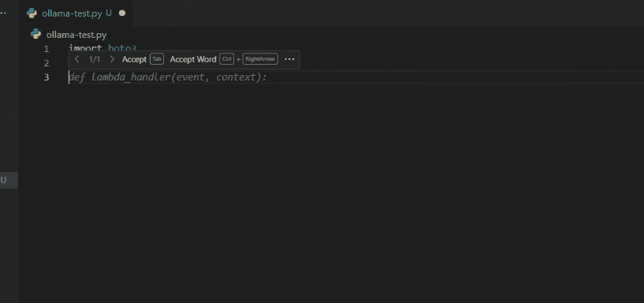The width and height of the screenshot is (644, 303).
Task: Select the ollama-test.py editor tab
Action: pyautogui.click(x=76, y=13)
